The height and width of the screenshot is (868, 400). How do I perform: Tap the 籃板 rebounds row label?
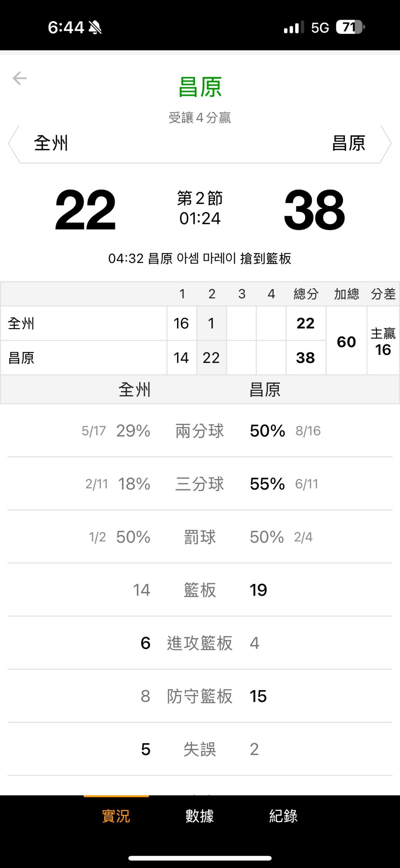point(200,590)
